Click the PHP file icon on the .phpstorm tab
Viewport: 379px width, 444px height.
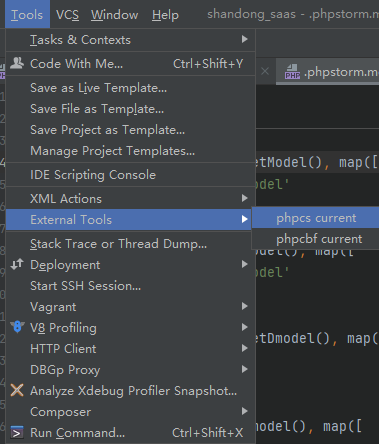click(x=292, y=72)
